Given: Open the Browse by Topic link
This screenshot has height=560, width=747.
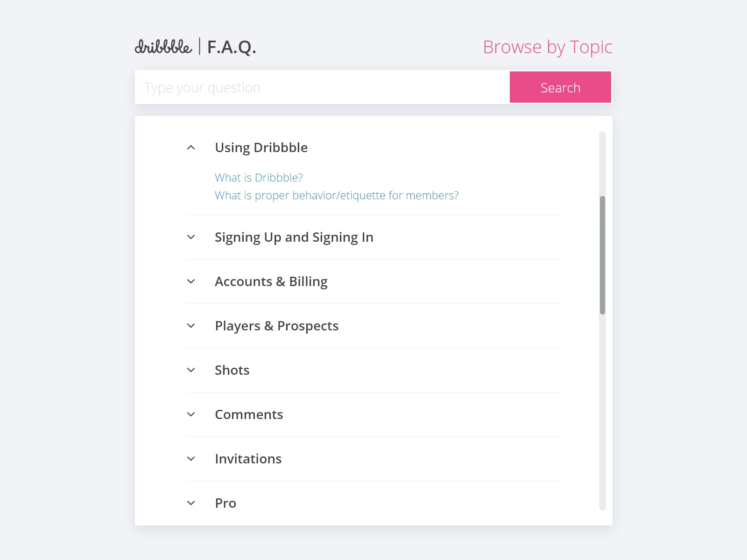Looking at the screenshot, I should coord(547,47).
